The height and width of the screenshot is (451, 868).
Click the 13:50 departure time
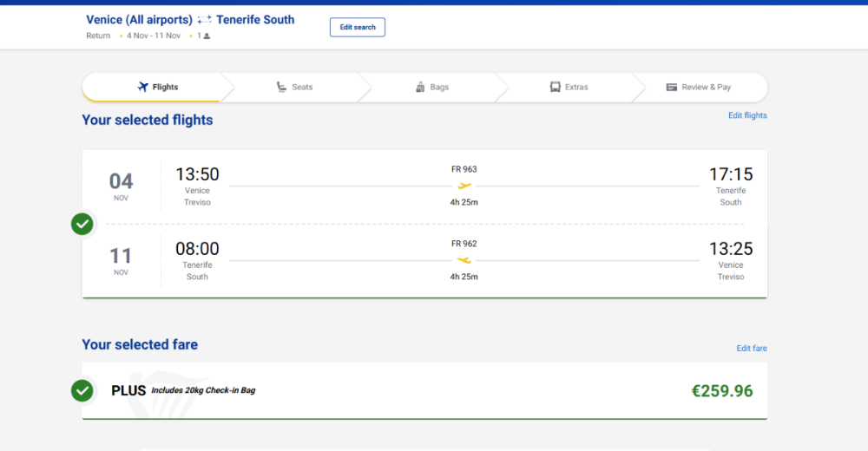click(197, 174)
